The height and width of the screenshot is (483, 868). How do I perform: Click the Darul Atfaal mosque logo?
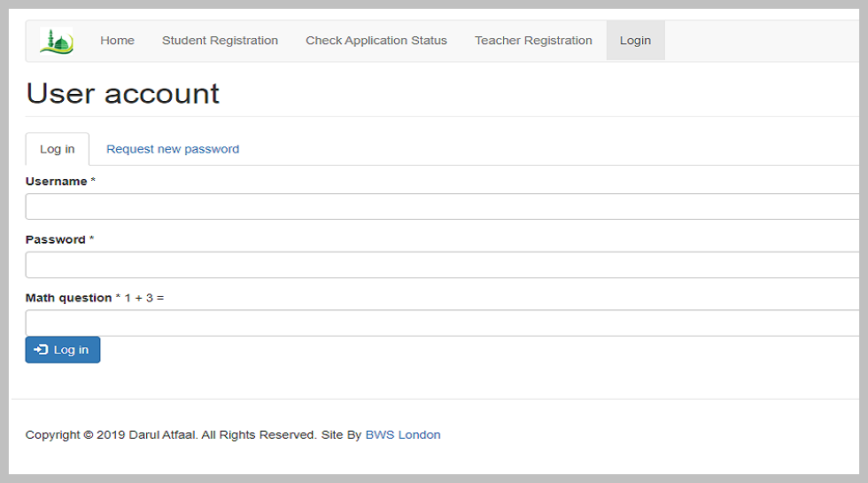click(57, 41)
